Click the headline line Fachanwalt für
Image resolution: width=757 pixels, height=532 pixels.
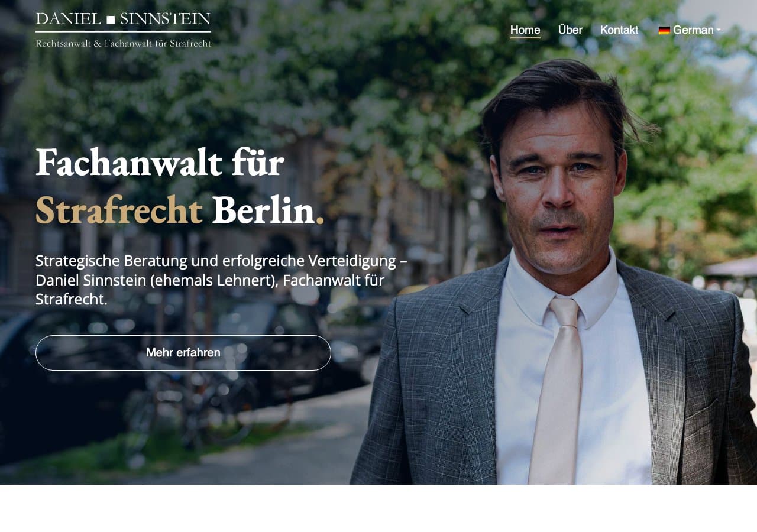click(160, 162)
